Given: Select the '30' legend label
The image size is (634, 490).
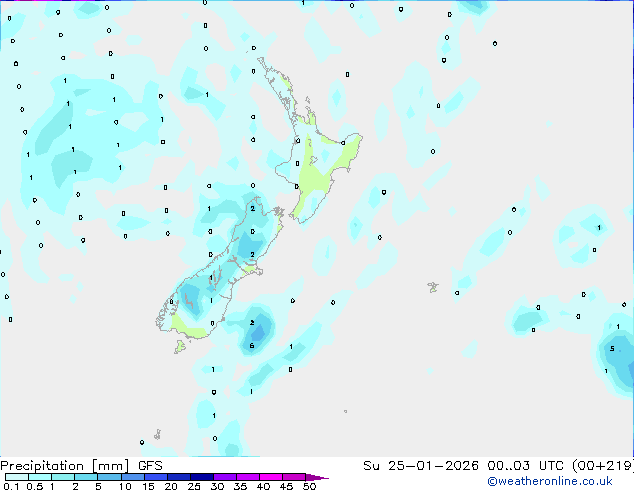Looking at the screenshot, I should (217, 486).
